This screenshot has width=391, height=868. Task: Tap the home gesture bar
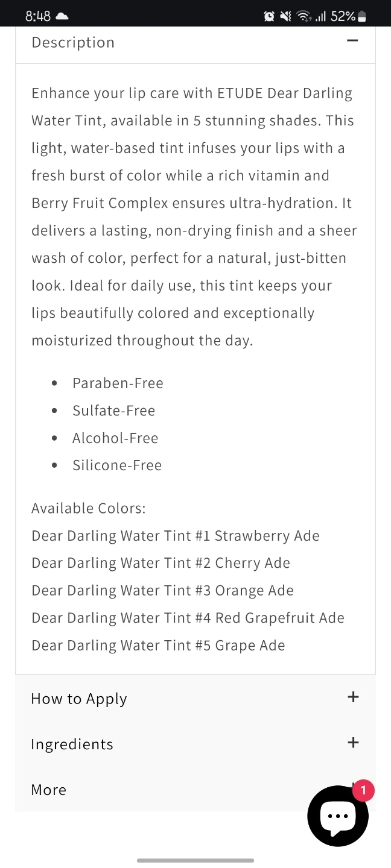[x=195, y=860]
